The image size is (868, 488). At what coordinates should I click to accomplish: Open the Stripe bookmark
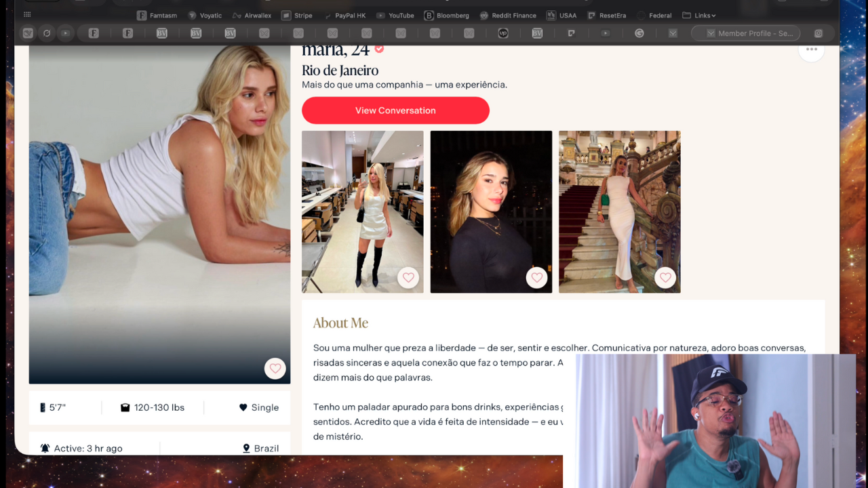point(297,16)
